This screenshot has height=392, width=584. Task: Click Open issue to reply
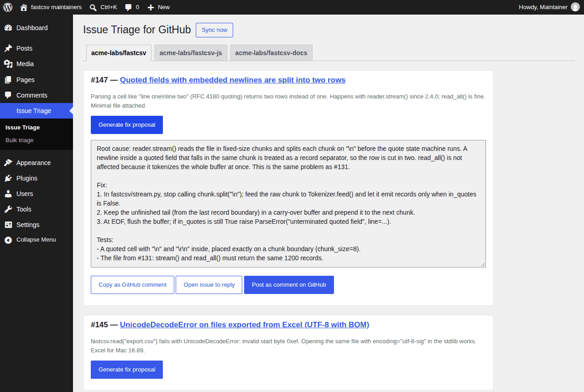(209, 285)
